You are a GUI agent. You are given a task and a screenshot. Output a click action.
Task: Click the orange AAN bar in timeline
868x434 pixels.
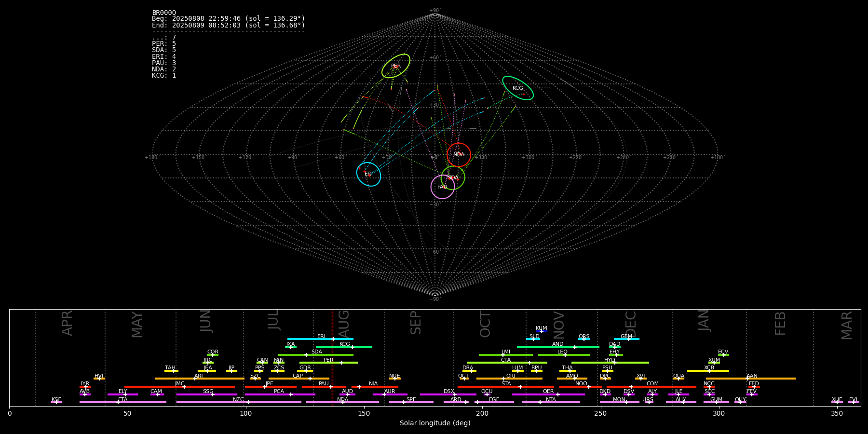point(750,379)
